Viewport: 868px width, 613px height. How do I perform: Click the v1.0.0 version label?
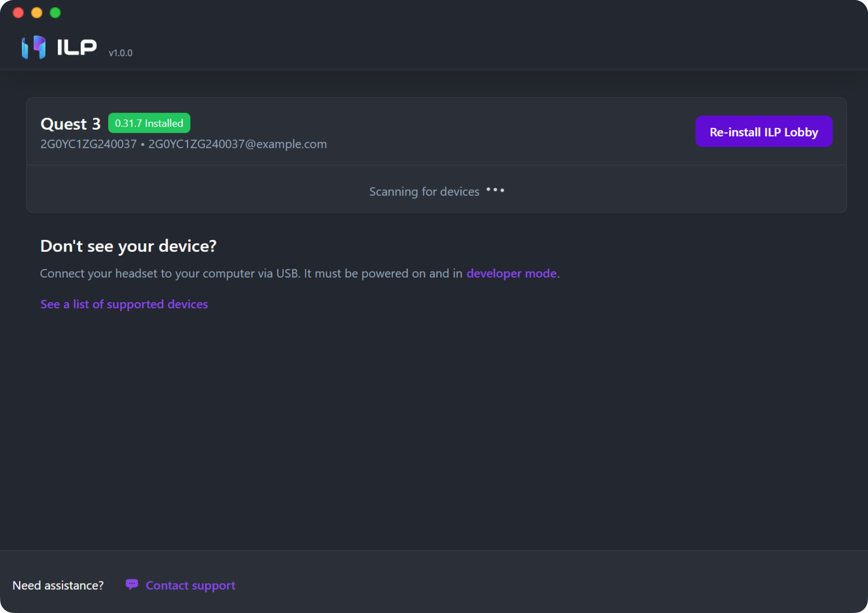click(x=121, y=53)
